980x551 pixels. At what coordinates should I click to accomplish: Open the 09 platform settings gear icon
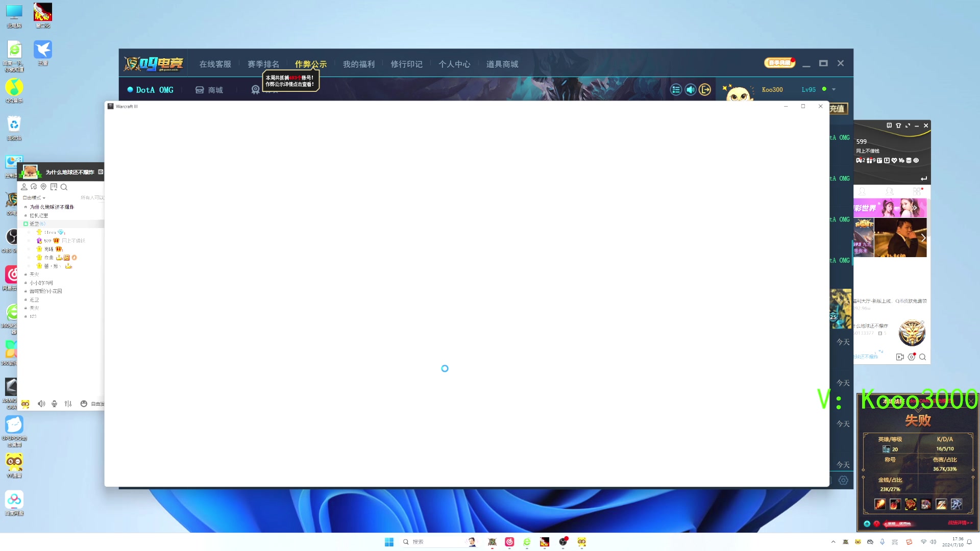point(843,480)
